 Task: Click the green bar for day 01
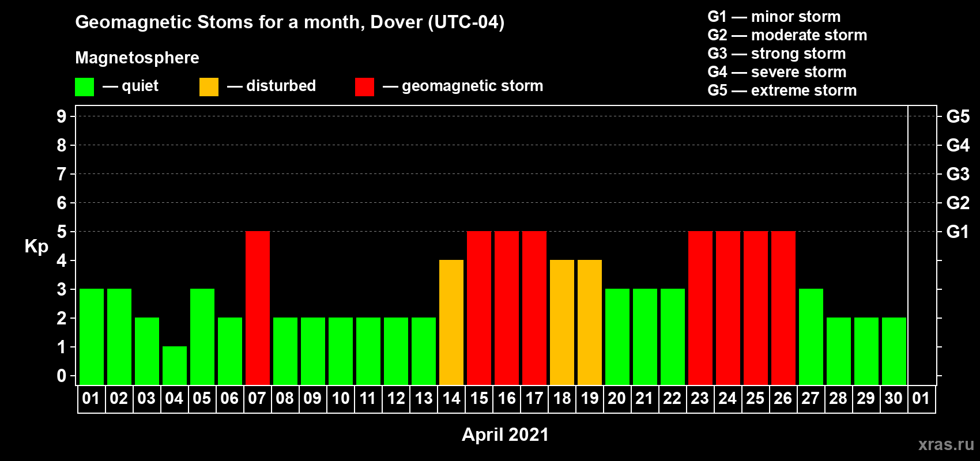[x=92, y=337]
